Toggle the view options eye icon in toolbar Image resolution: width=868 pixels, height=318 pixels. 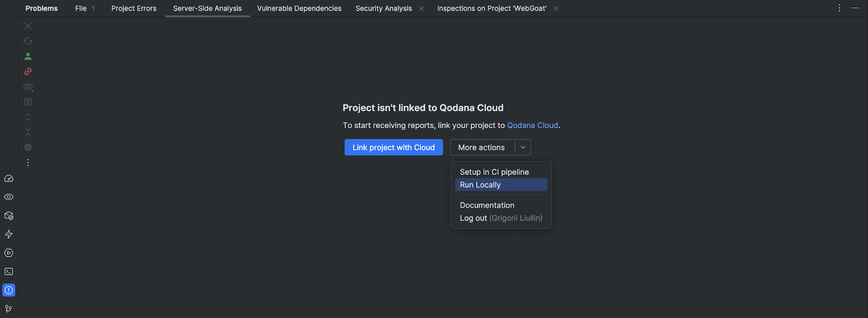pyautogui.click(x=28, y=87)
